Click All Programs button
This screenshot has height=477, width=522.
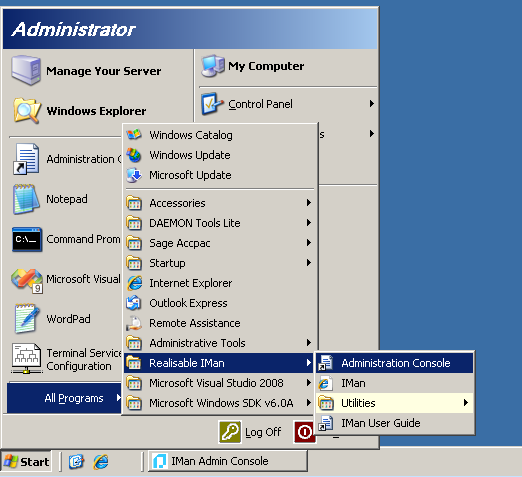point(64,398)
